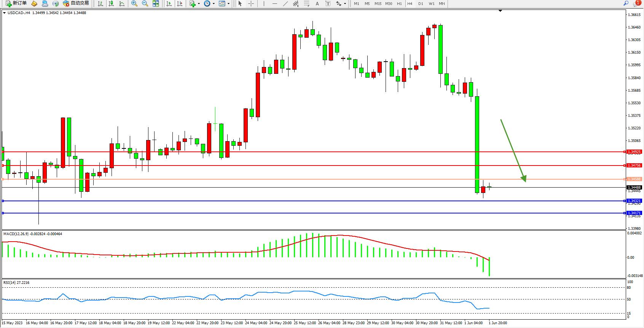Expand the periodicity clock dropdown
This screenshot has height=328, width=644.
coord(214,4)
